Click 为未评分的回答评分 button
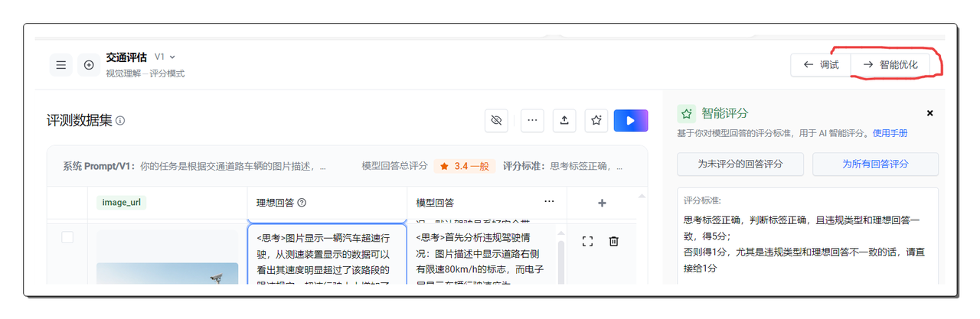The height and width of the screenshot is (319, 980). 740,164
